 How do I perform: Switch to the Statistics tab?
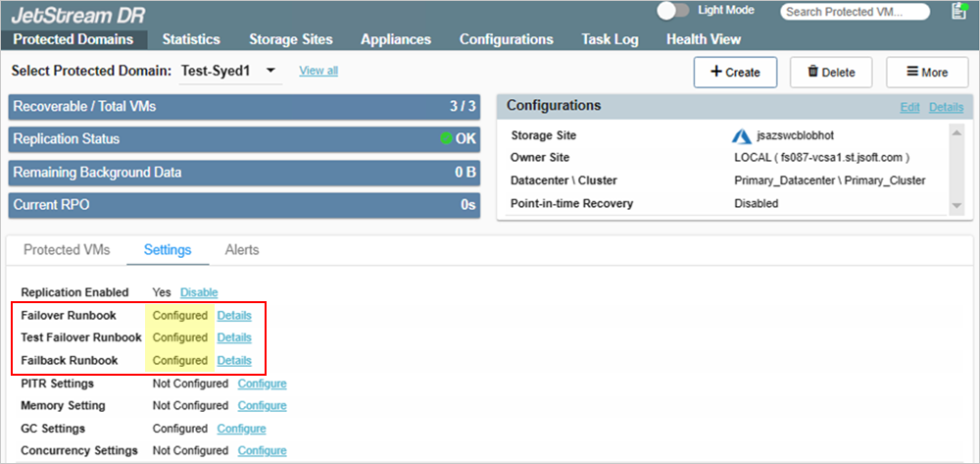coord(191,39)
